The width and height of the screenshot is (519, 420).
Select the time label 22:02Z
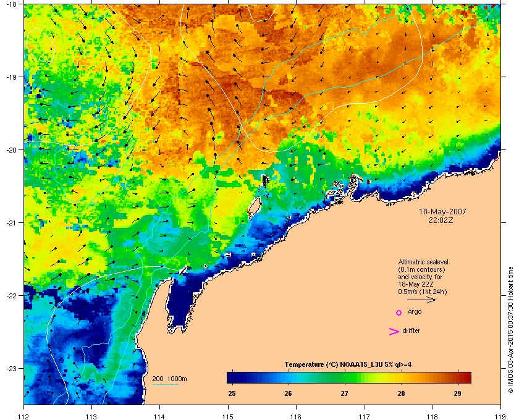(x=441, y=220)
